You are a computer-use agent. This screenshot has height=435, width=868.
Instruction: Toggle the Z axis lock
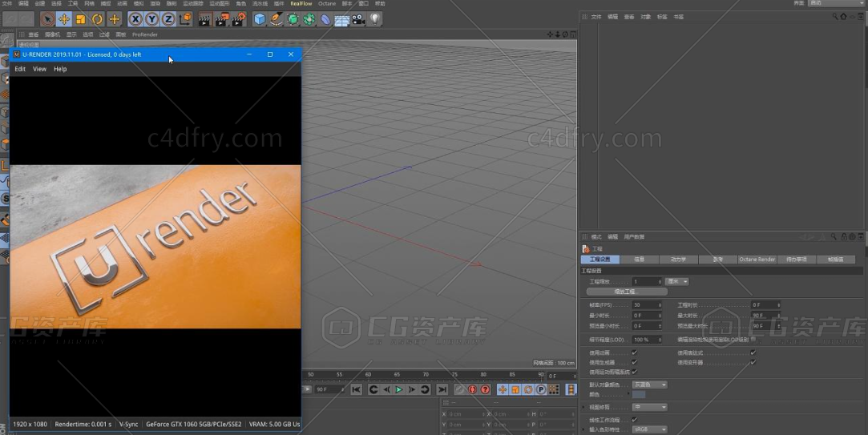(x=168, y=19)
